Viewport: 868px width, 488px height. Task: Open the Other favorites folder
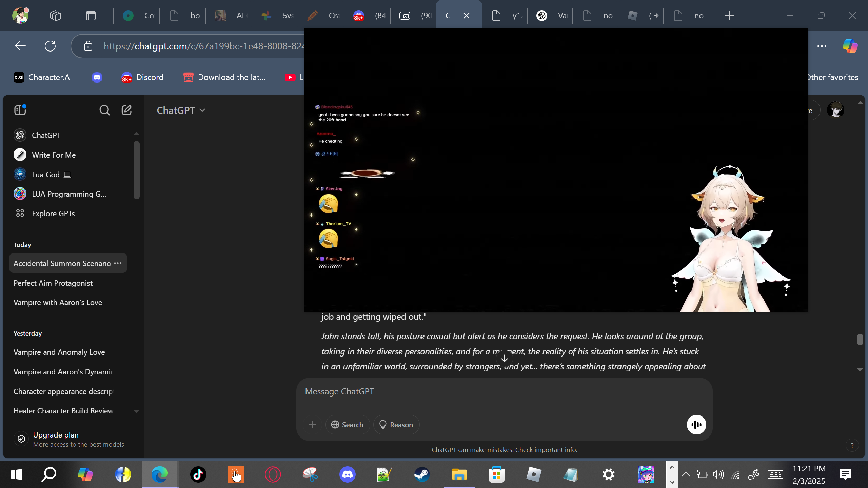pyautogui.click(x=833, y=77)
